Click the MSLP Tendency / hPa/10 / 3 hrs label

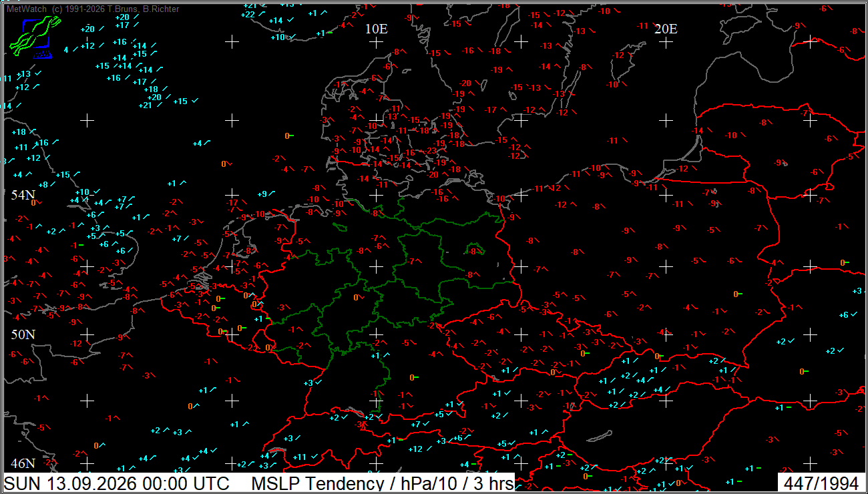point(383,483)
